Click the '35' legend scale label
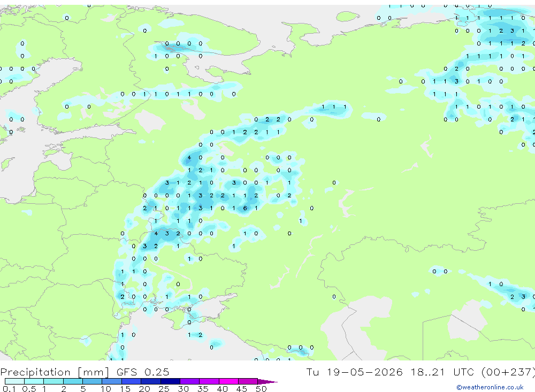 coord(203,389)
